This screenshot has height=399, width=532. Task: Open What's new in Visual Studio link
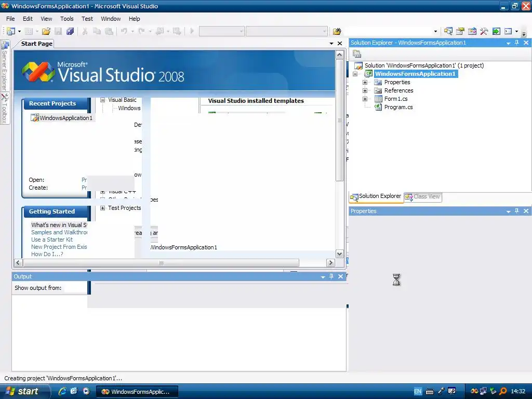(x=59, y=225)
